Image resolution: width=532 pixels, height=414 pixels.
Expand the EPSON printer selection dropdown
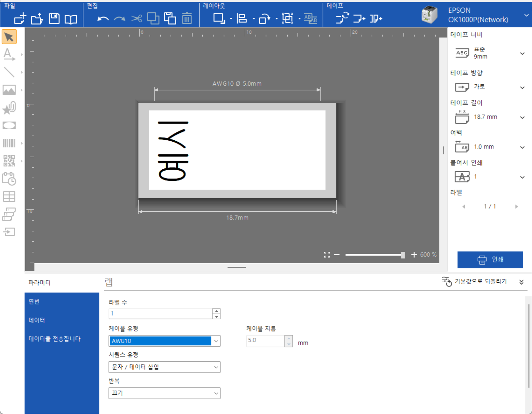point(526,15)
